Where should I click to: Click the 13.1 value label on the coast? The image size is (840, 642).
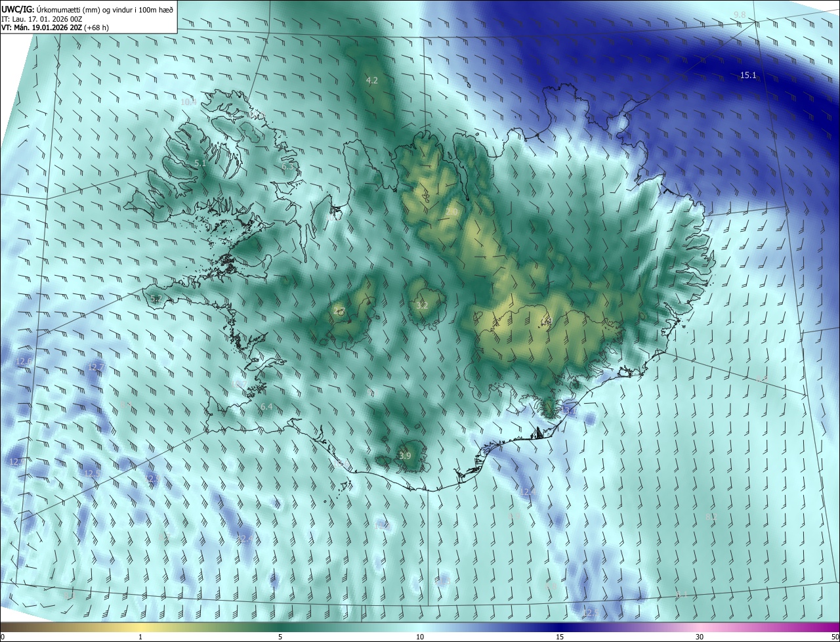[x=568, y=410]
